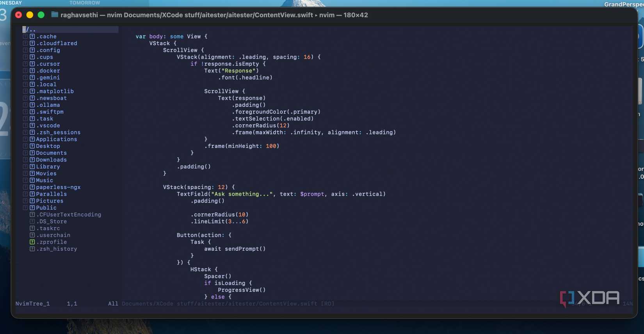Click the '.textSelection(.enabled)' line
This screenshot has height=334, width=644.
(273, 119)
